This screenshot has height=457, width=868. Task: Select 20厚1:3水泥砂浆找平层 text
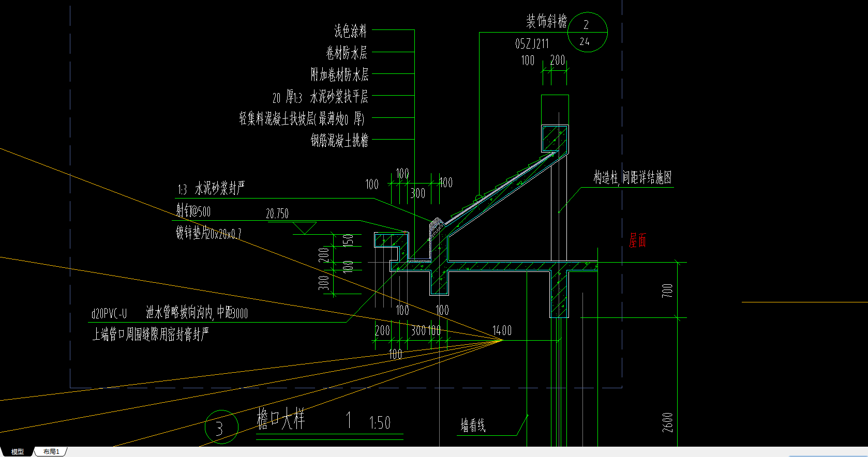320,97
